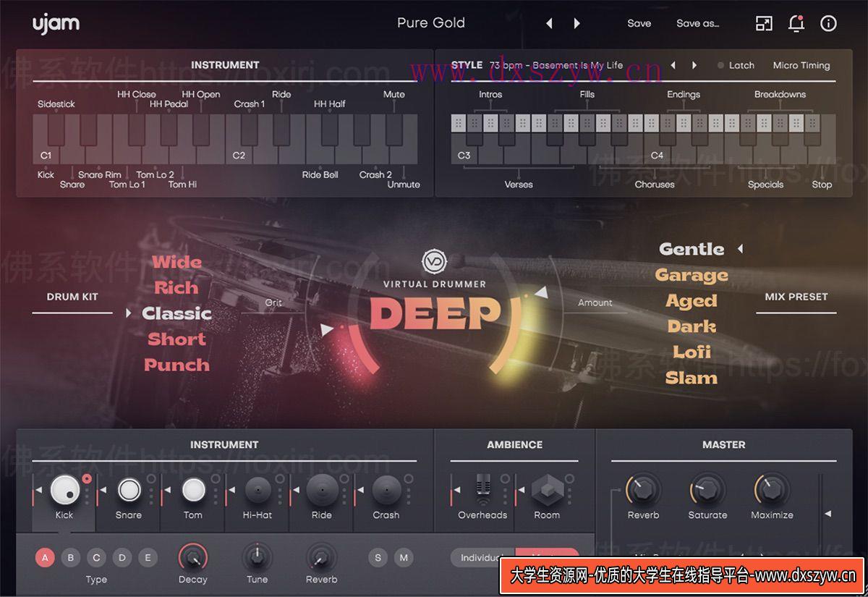
Task: Click the Save button
Action: tap(639, 23)
